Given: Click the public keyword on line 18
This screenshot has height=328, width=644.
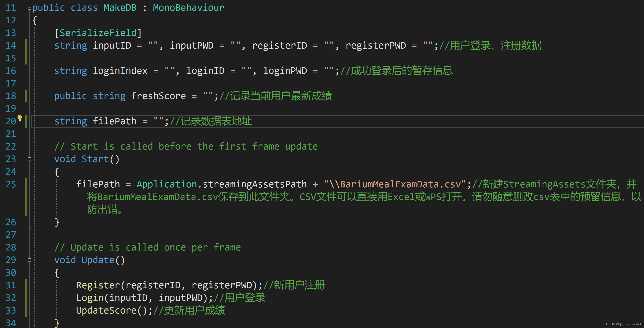Looking at the screenshot, I should coord(71,96).
